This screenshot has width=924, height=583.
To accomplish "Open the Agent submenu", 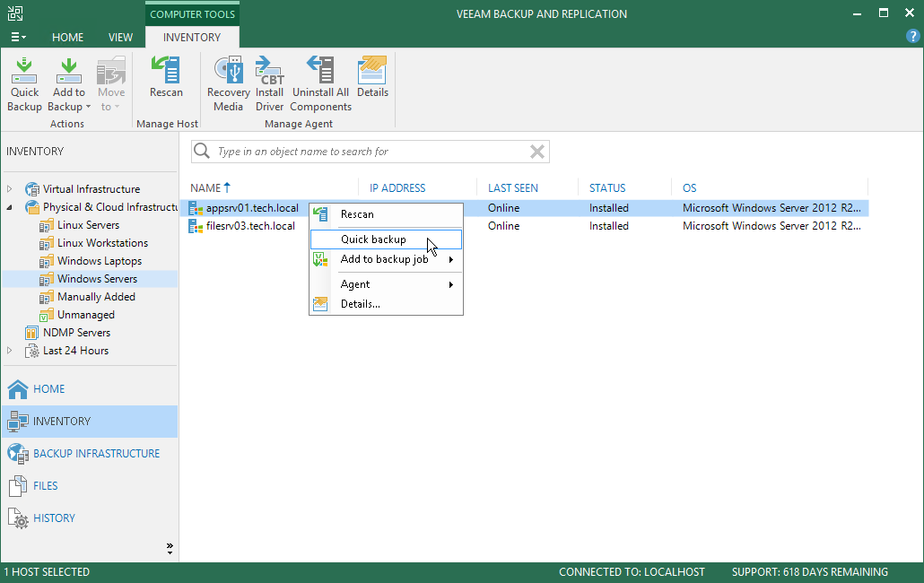I will coord(386,284).
